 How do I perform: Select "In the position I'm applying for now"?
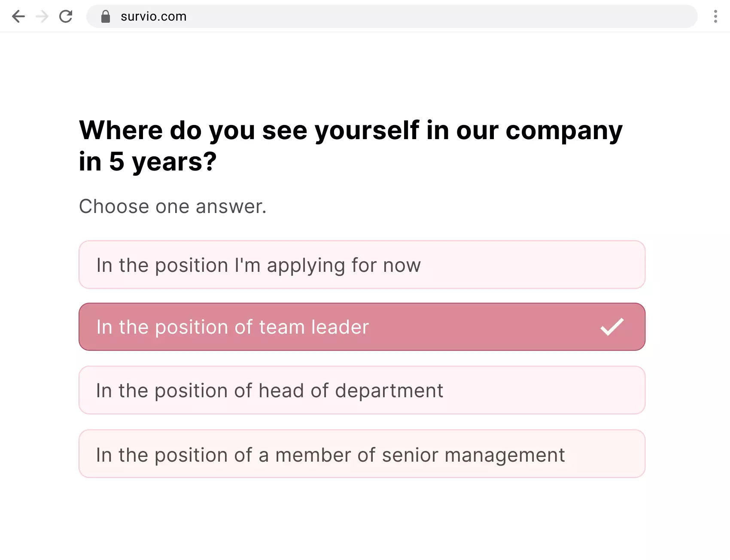(x=362, y=265)
